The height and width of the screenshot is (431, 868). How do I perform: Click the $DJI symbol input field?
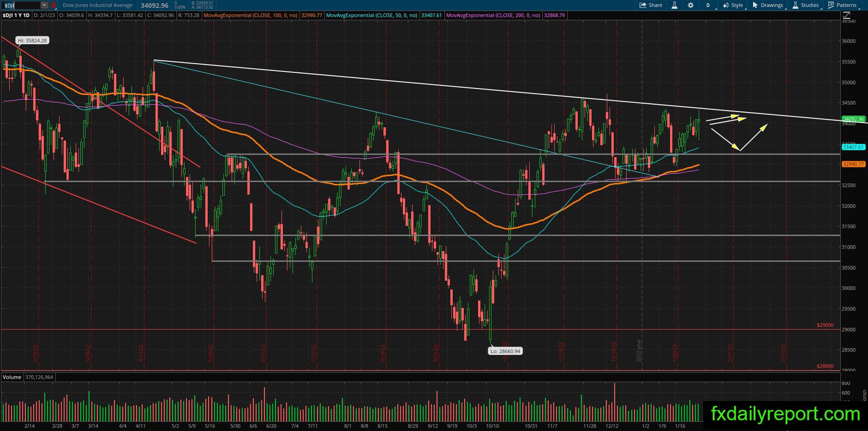(22, 5)
